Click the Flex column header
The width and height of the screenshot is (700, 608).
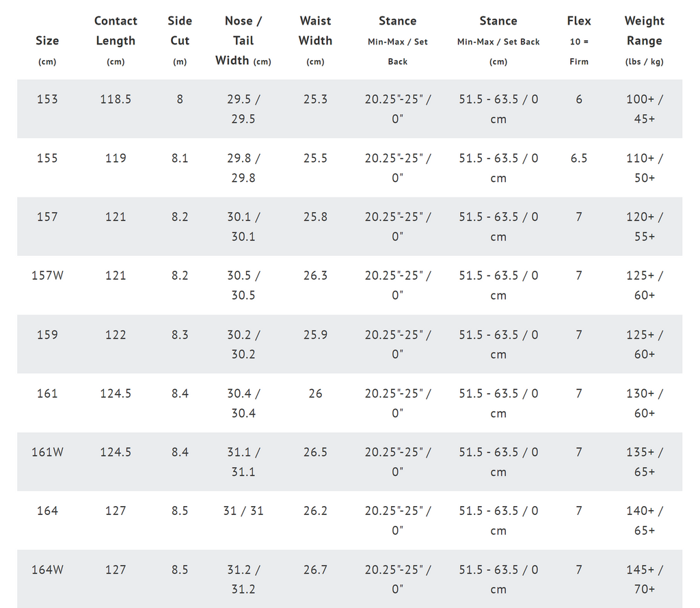[x=579, y=40]
